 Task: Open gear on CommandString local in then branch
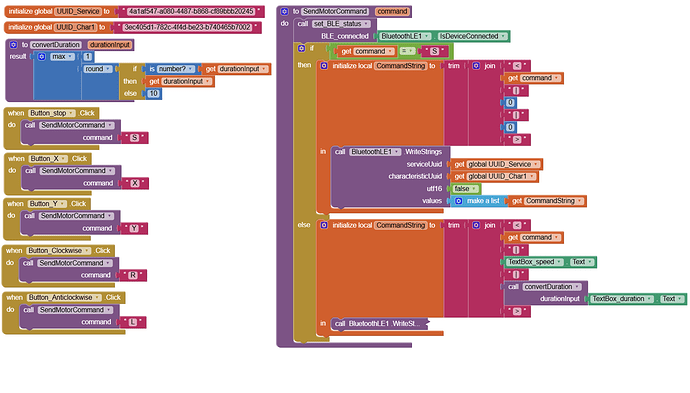(x=324, y=66)
